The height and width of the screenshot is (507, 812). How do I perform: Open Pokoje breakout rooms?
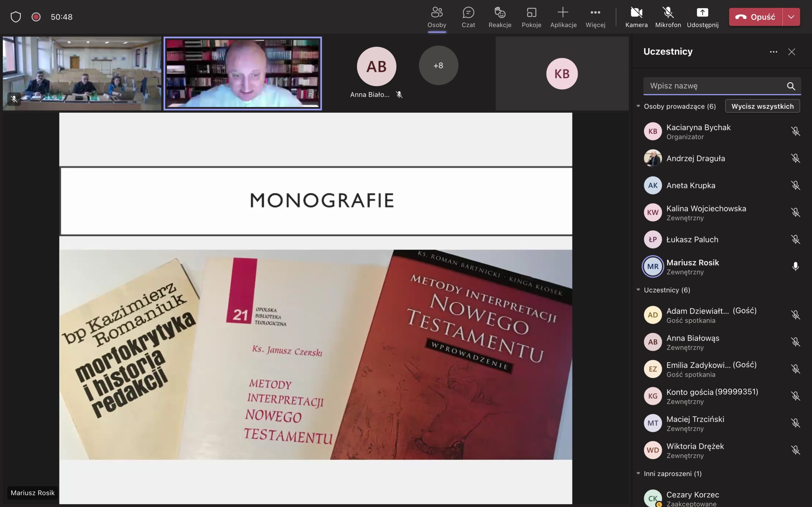(531, 17)
